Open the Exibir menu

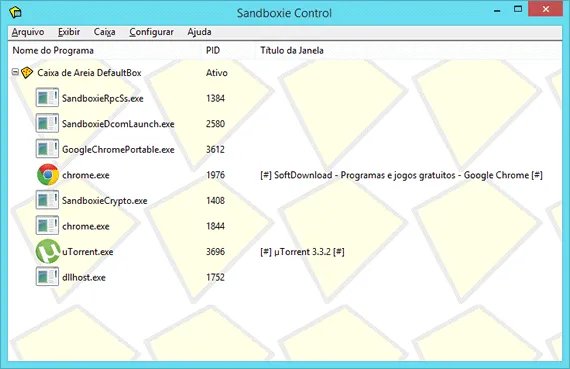[x=69, y=32]
